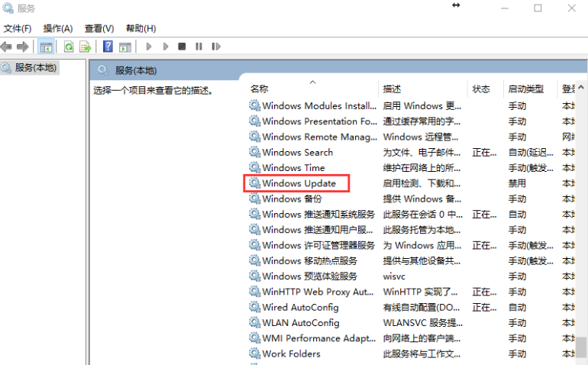Open the 查看(V) menu

99,28
